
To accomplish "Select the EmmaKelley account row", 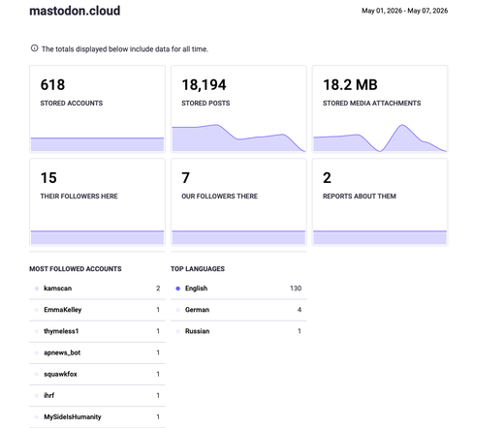I will [97, 310].
